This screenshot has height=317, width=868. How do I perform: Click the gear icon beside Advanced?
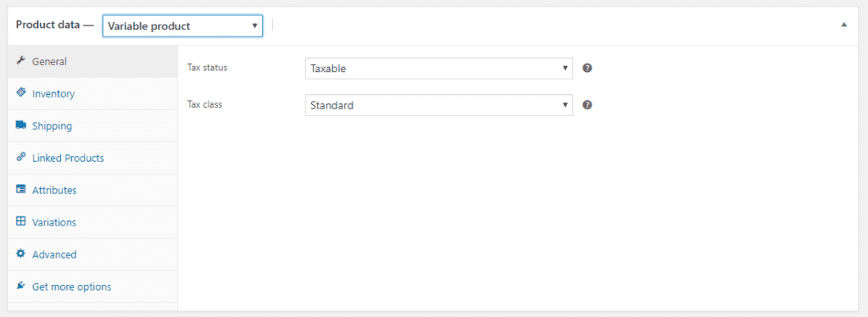tap(20, 254)
